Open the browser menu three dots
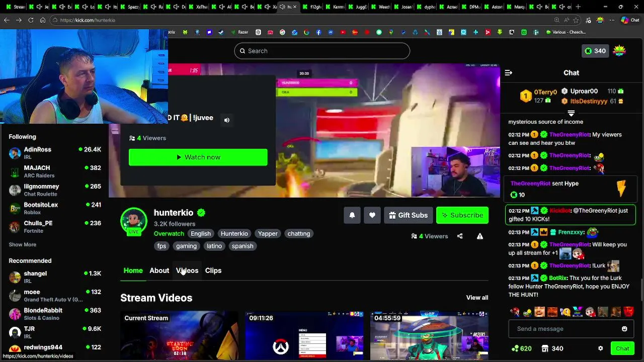The image size is (644, 362). (612, 20)
